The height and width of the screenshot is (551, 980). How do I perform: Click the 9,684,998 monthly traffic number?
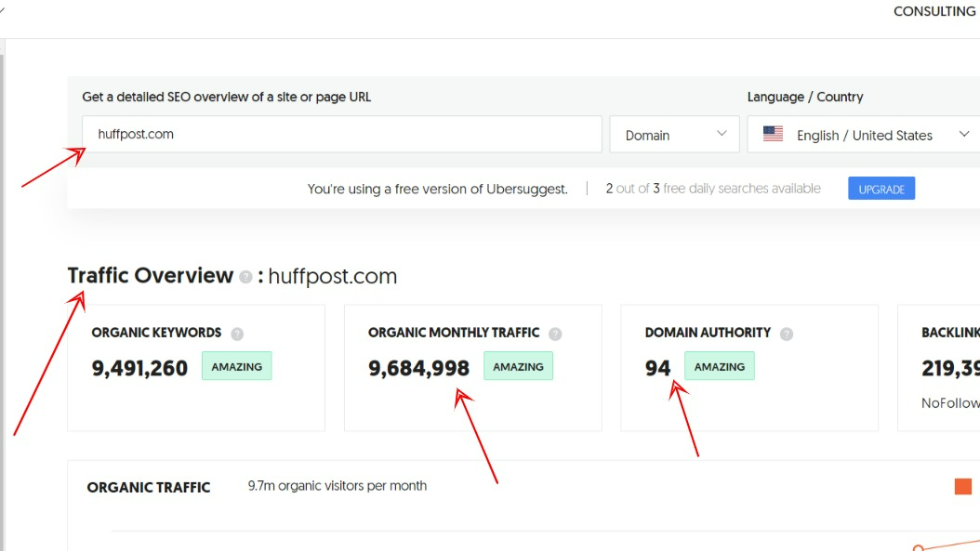click(418, 368)
